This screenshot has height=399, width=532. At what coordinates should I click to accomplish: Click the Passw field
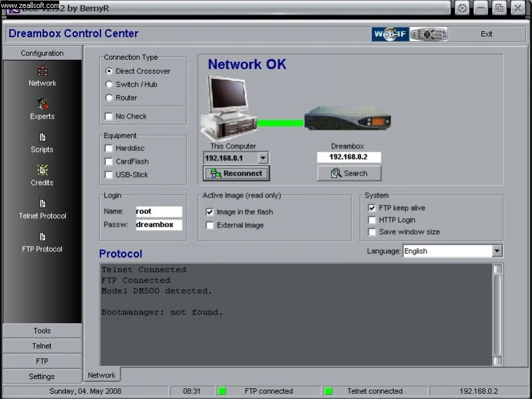158,224
